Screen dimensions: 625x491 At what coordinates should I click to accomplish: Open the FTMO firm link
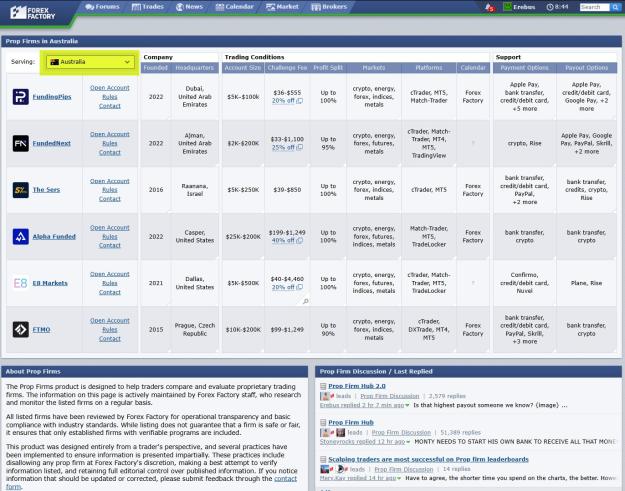[x=41, y=330]
